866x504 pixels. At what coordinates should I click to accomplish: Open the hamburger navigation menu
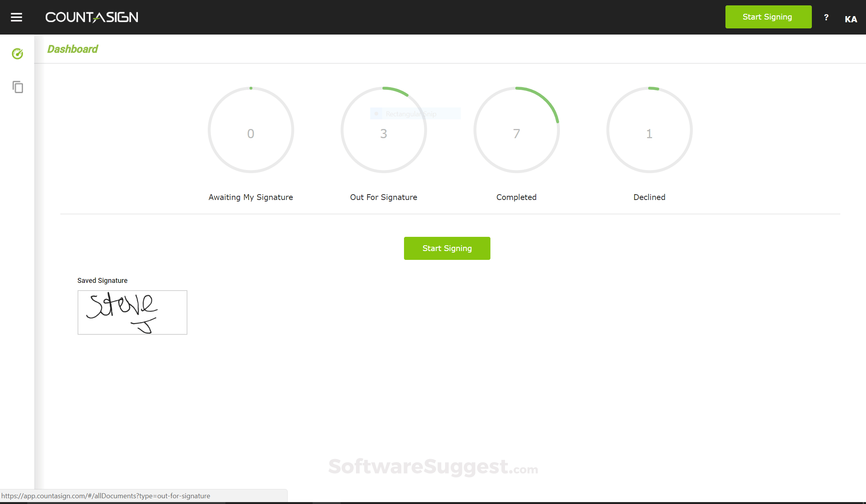click(16, 17)
